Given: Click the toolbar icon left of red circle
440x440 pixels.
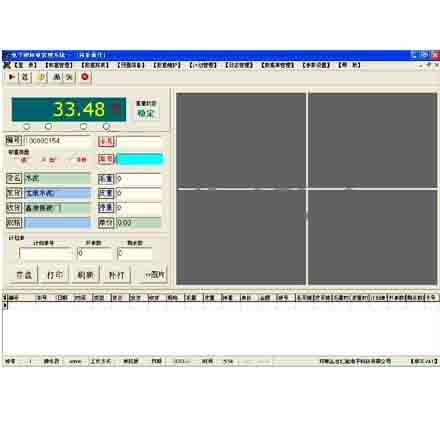Looking at the screenshot, I should (69, 77).
